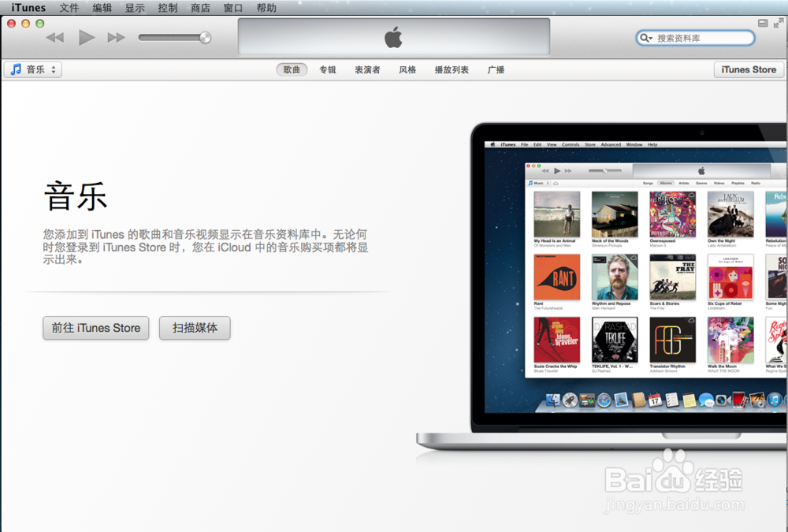Click the play button
Screen dimensions: 788x532
pyautogui.click(x=87, y=38)
